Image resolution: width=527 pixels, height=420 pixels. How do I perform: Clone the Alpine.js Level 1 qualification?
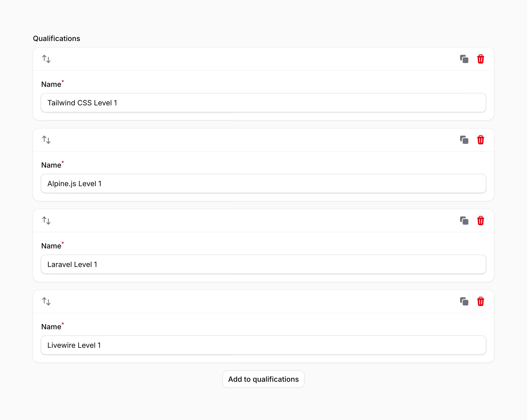click(x=464, y=140)
